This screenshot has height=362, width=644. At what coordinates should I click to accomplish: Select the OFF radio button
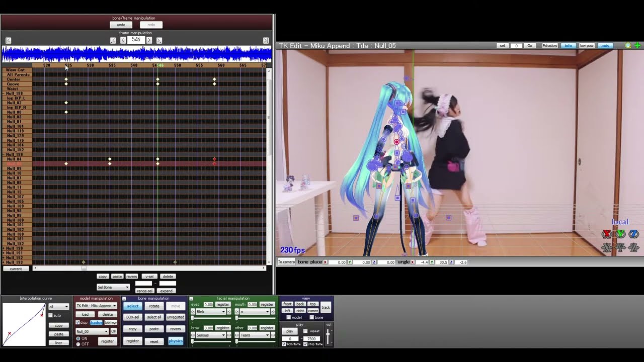point(78,344)
